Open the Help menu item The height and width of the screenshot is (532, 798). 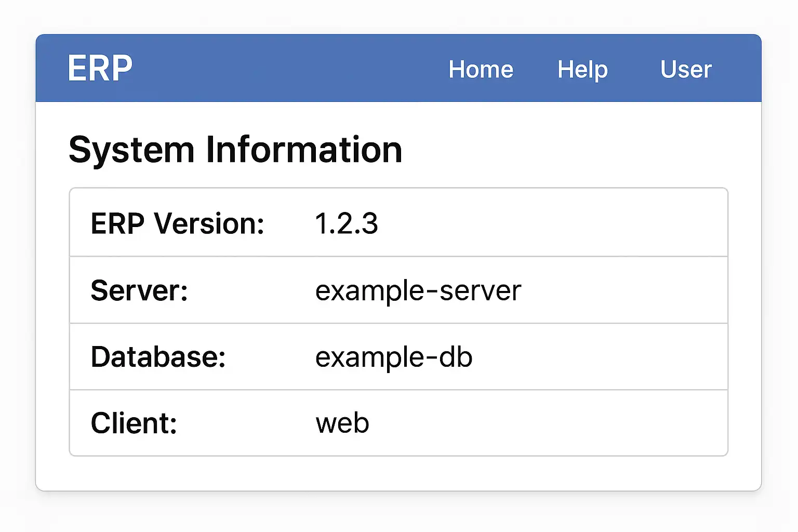coord(582,70)
